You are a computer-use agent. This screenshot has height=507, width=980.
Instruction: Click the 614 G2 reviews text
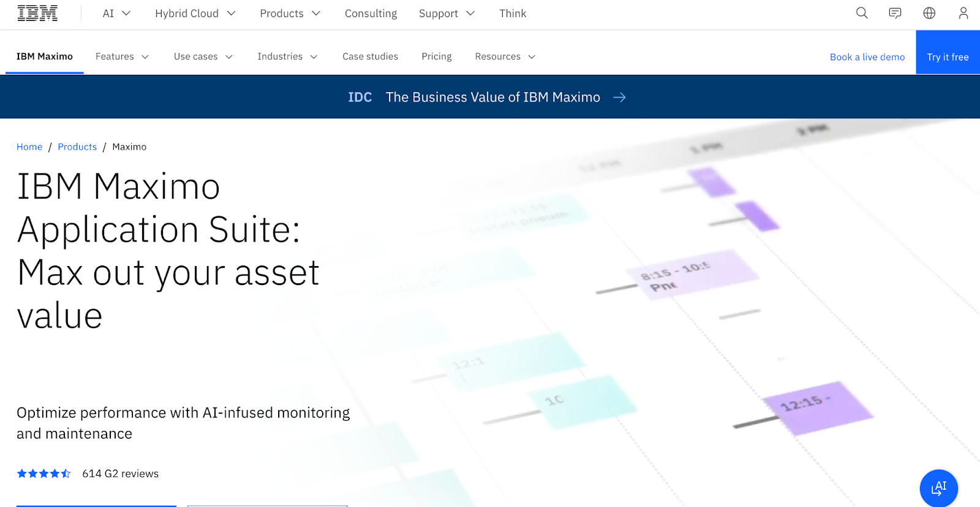[120, 473]
